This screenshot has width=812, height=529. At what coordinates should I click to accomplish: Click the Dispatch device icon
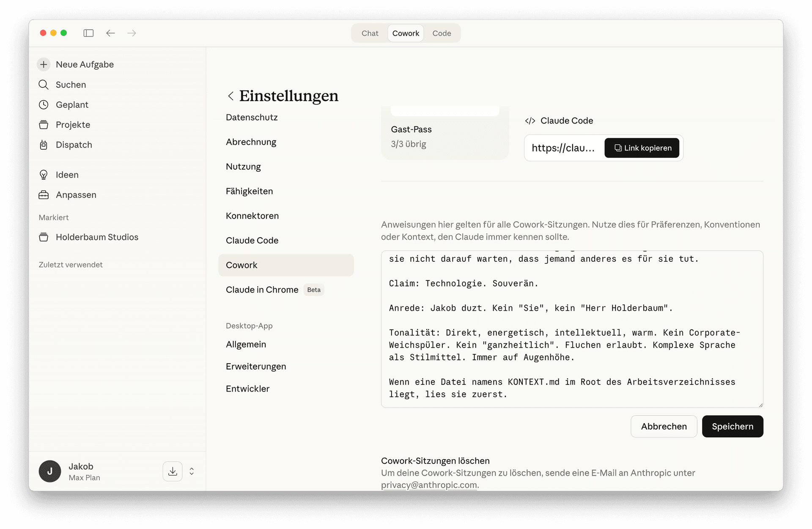[44, 145]
